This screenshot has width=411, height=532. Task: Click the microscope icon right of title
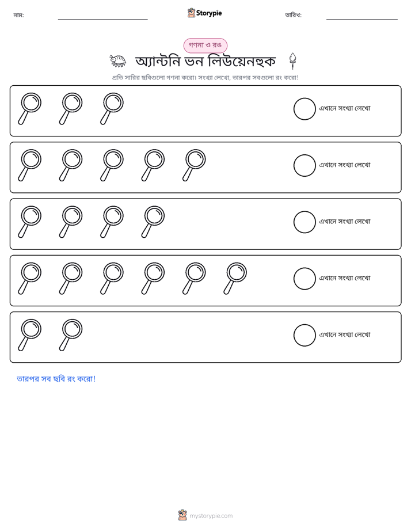point(292,61)
